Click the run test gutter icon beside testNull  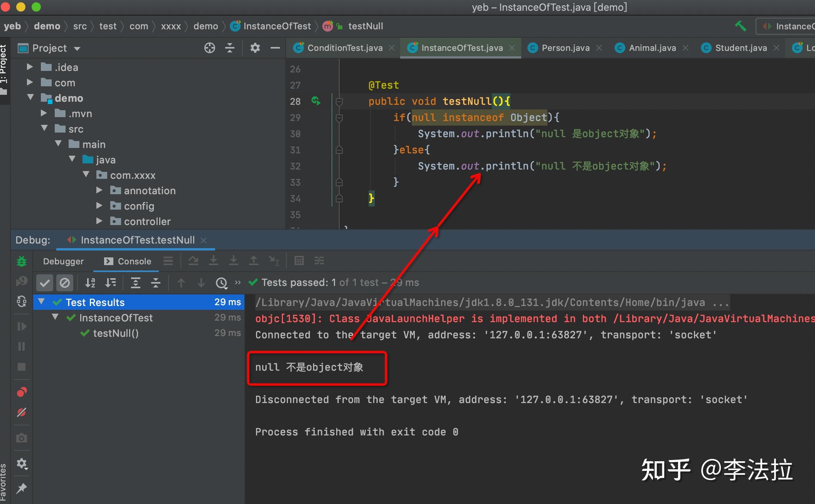coord(316,101)
